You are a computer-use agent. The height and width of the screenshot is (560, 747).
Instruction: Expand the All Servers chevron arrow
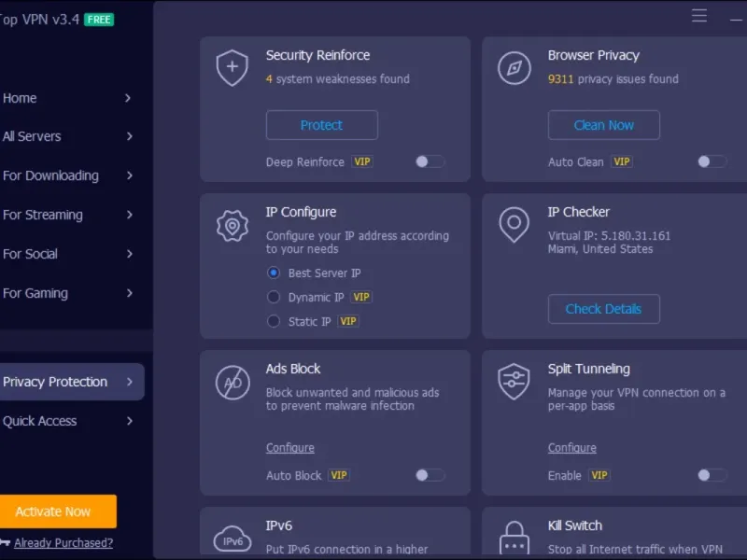point(129,136)
